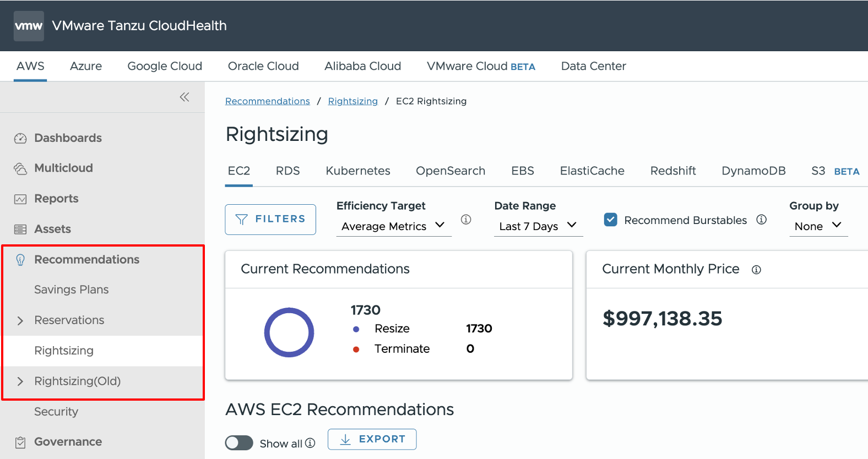Enable the Show all toggle
Viewport: 868px width, 459px height.
coord(239,443)
